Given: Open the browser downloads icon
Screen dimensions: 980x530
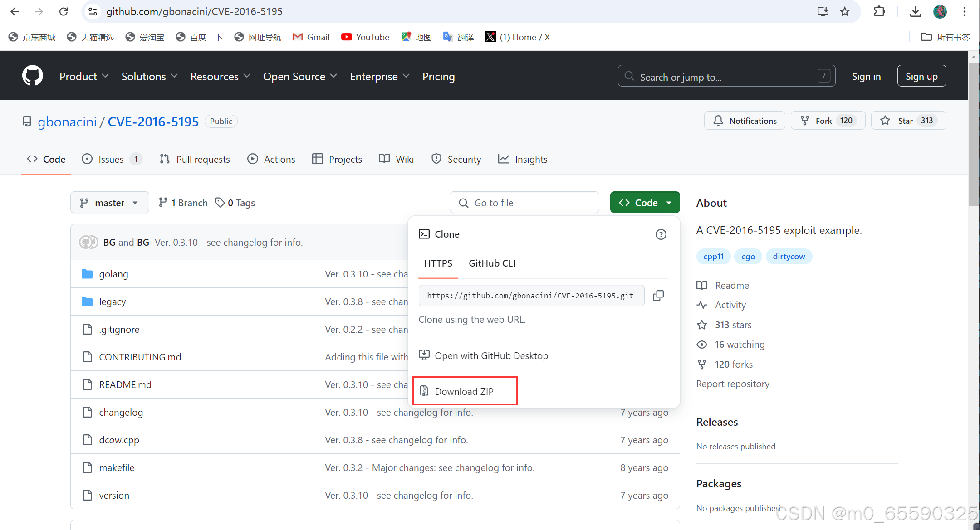Looking at the screenshot, I should [x=915, y=11].
